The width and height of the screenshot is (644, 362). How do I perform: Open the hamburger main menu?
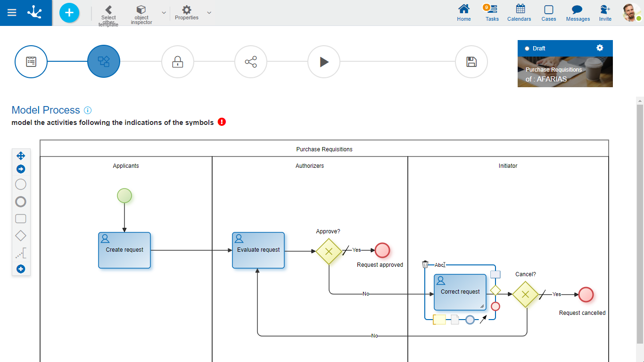coord(12,13)
